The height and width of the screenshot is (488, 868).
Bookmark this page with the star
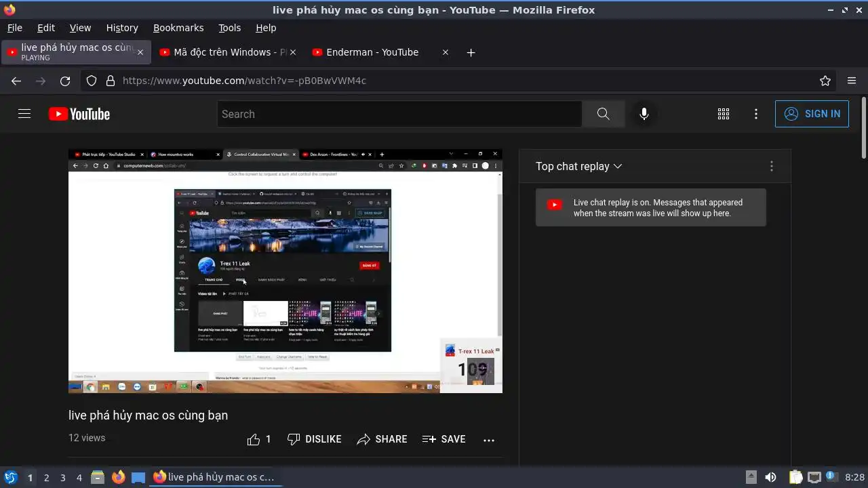tap(825, 81)
